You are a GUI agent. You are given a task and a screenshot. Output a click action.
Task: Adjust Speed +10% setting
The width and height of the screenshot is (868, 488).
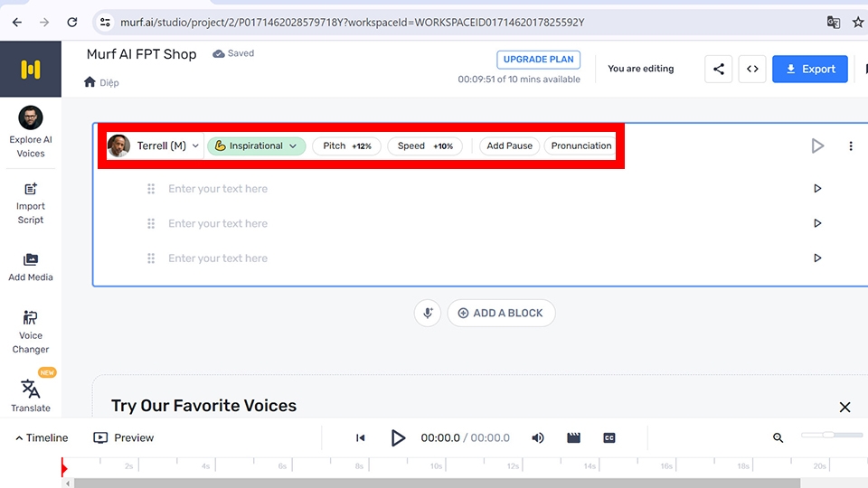(425, 146)
